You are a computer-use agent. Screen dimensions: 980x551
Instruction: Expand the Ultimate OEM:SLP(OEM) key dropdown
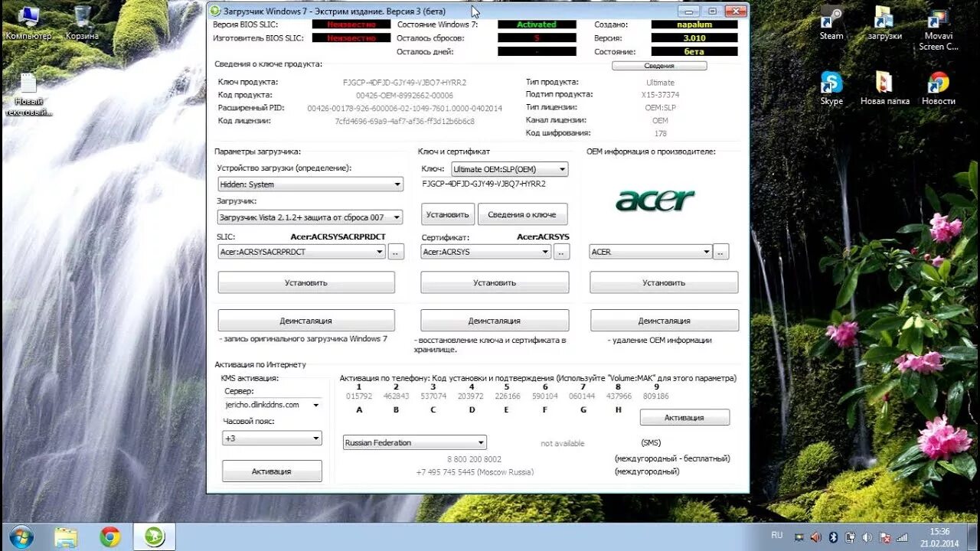pyautogui.click(x=509, y=169)
